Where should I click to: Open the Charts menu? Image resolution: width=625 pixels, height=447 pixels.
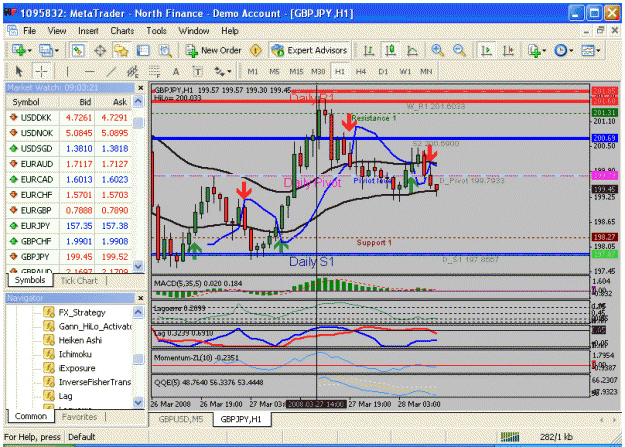click(x=122, y=31)
